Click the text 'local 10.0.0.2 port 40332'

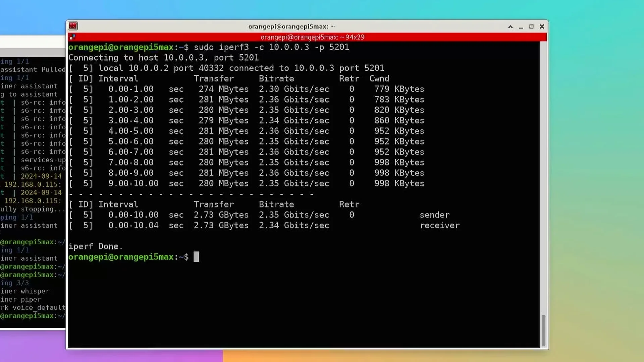point(161,68)
